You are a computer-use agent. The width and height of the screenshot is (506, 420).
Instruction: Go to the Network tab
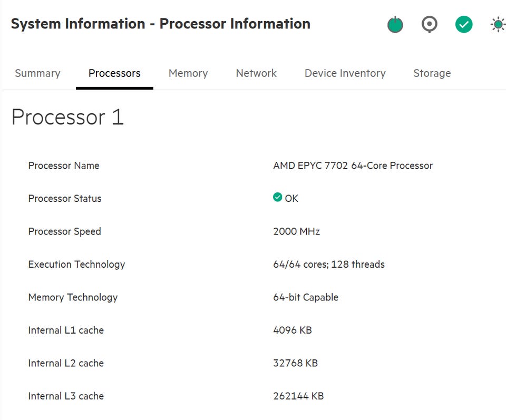click(x=256, y=73)
